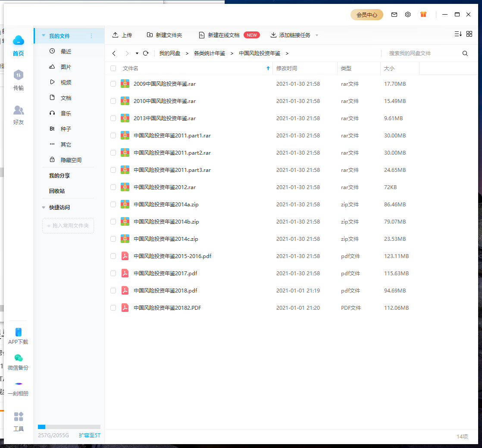This screenshot has height=448, width=482.
Task: Open the 一刻相册 album icon
Action: 19,384
